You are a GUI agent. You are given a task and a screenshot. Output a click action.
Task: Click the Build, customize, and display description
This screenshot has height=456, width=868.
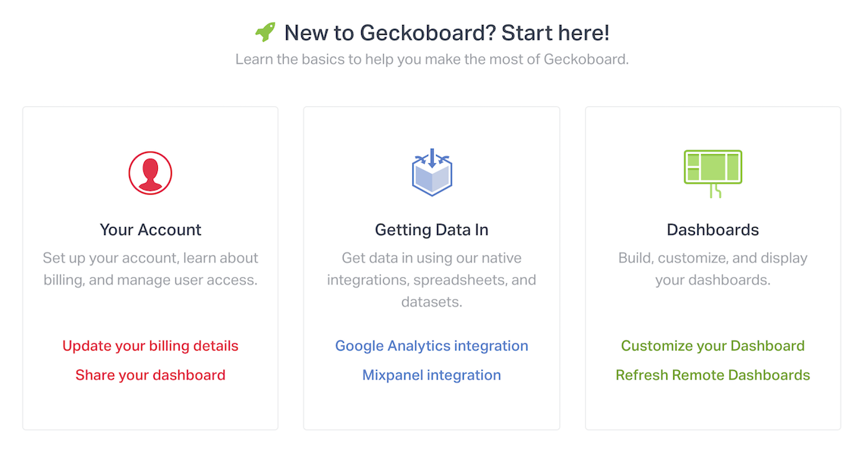click(713, 269)
